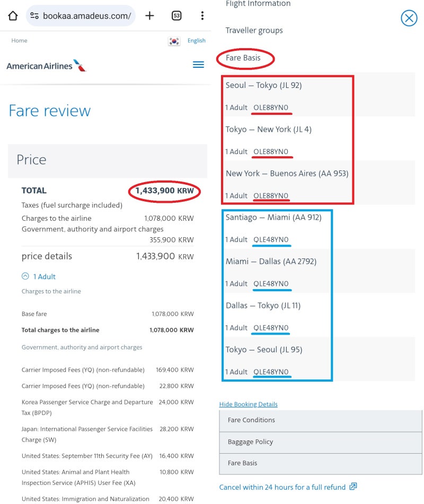Tap the browser home icon
424x504 pixels.
click(13, 15)
